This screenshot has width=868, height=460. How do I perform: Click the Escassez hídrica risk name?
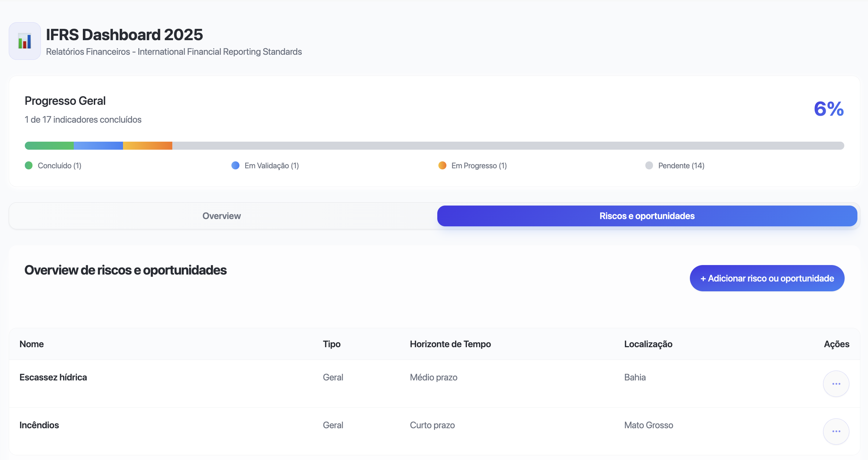(53, 377)
